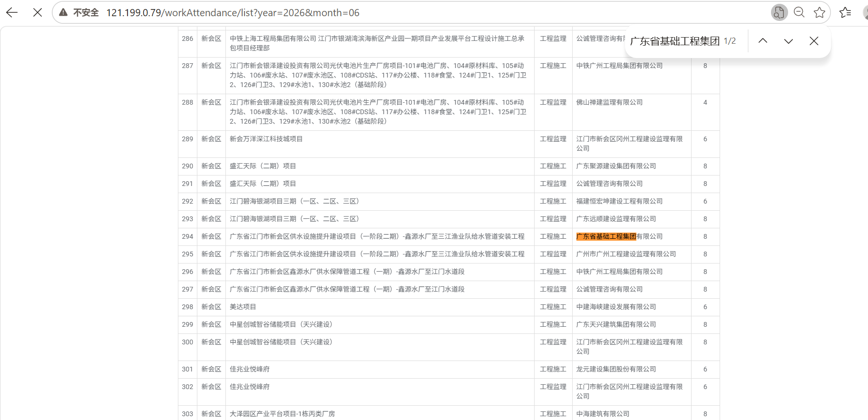Add this page to favorites with the star
Screen dimensions: 868x420
819,13
